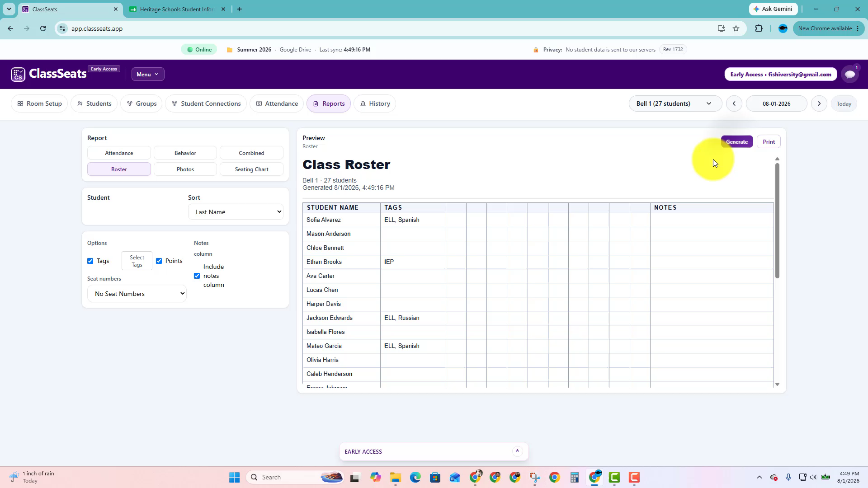
Task: Click the Generate button
Action: pos(737,142)
